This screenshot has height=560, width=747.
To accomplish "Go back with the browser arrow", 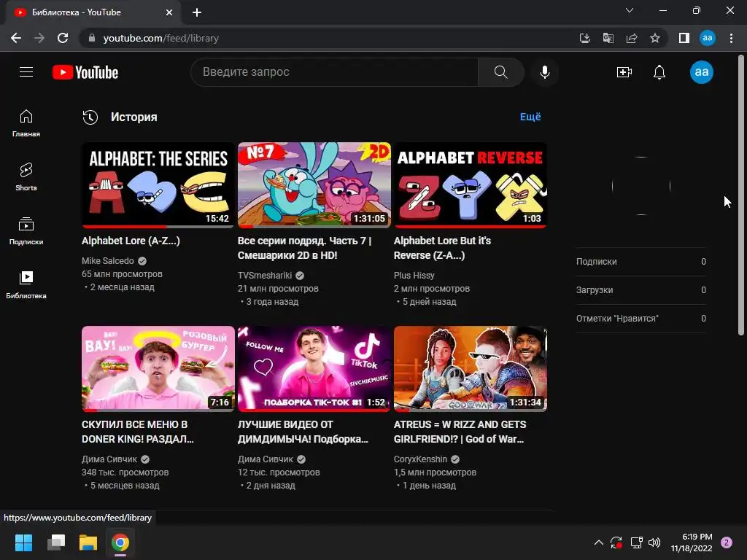I will coord(16,38).
